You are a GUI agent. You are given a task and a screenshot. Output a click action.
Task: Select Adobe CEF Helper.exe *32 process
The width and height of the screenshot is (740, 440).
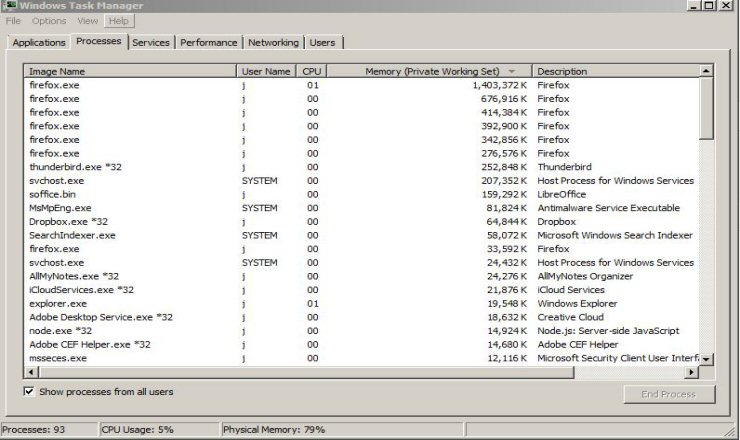(362, 345)
